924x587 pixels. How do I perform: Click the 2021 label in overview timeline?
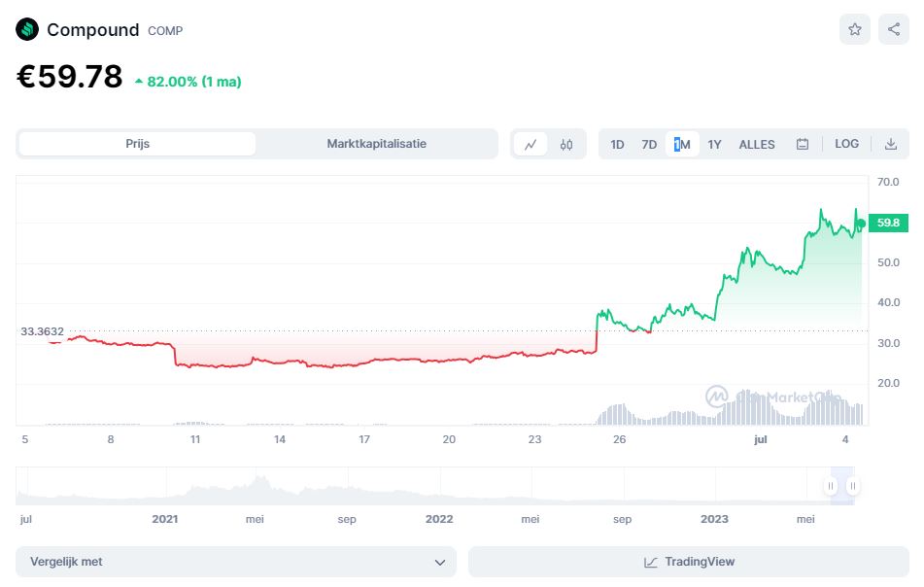[165, 519]
